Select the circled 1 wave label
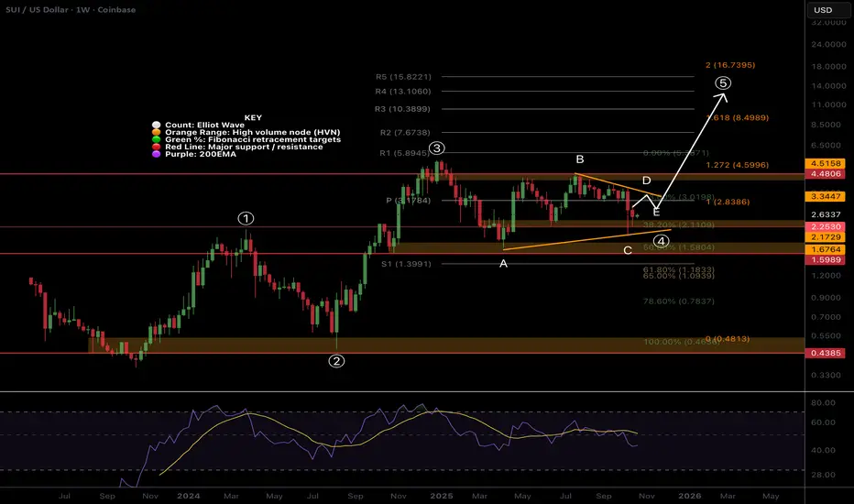Image resolution: width=854 pixels, height=504 pixels. [x=246, y=218]
